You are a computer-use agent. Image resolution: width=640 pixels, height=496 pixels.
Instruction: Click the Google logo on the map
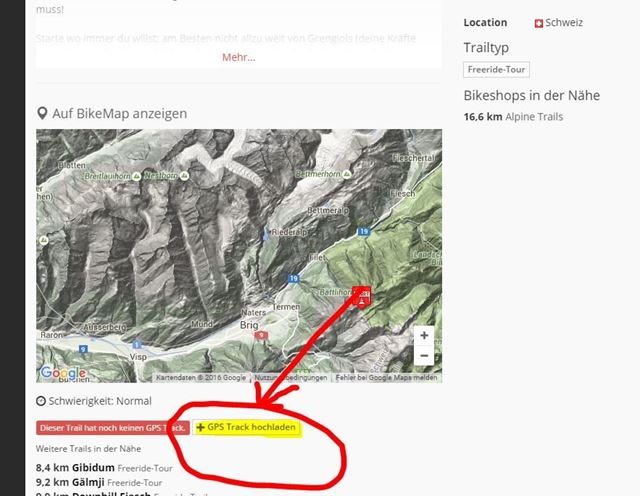click(x=61, y=373)
